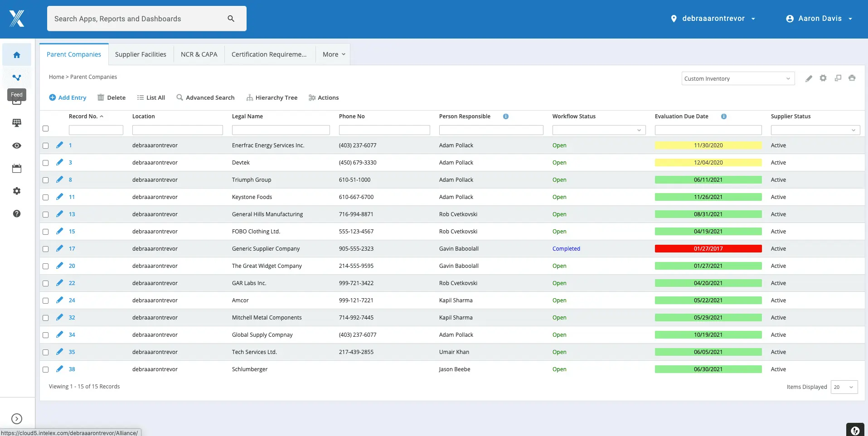This screenshot has width=868, height=436.
Task: Open Advanced Search
Action: tap(205, 97)
